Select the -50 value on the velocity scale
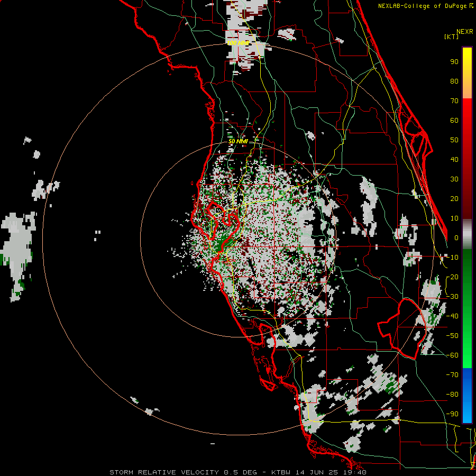Viewport: 476px width, 476px height. (x=452, y=336)
